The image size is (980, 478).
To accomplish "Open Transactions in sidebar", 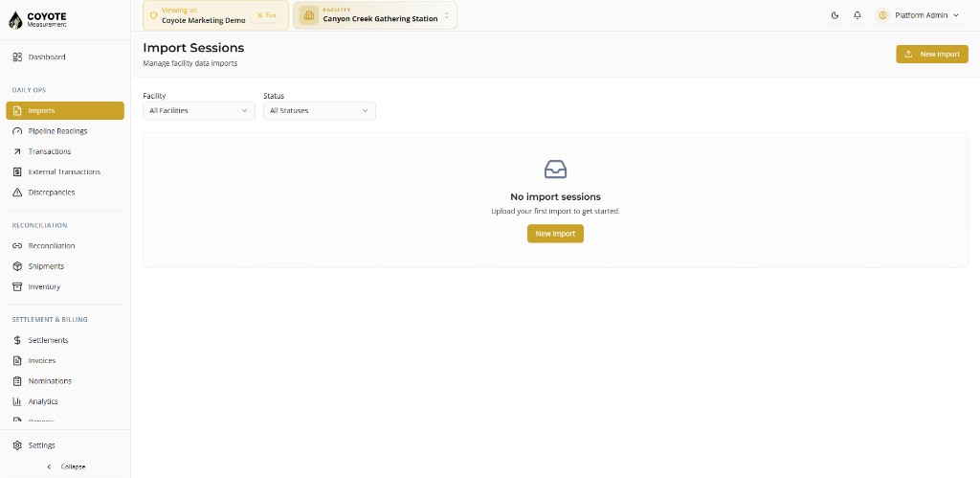I will point(65,151).
